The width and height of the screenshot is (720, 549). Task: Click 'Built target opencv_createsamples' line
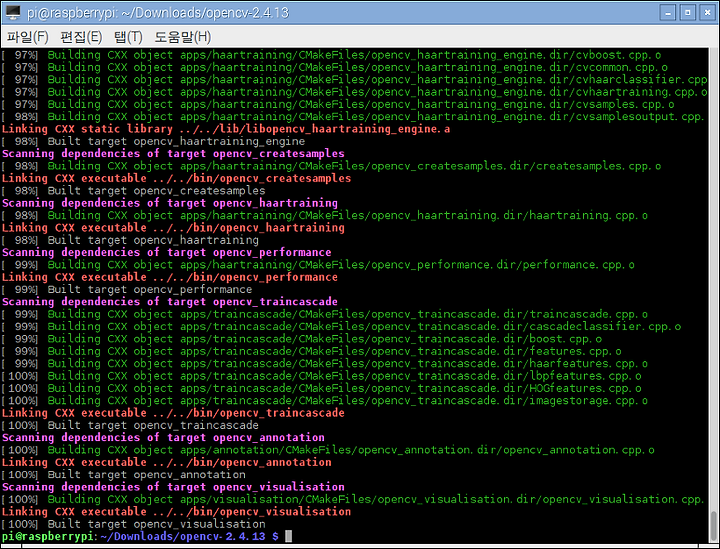click(134, 191)
